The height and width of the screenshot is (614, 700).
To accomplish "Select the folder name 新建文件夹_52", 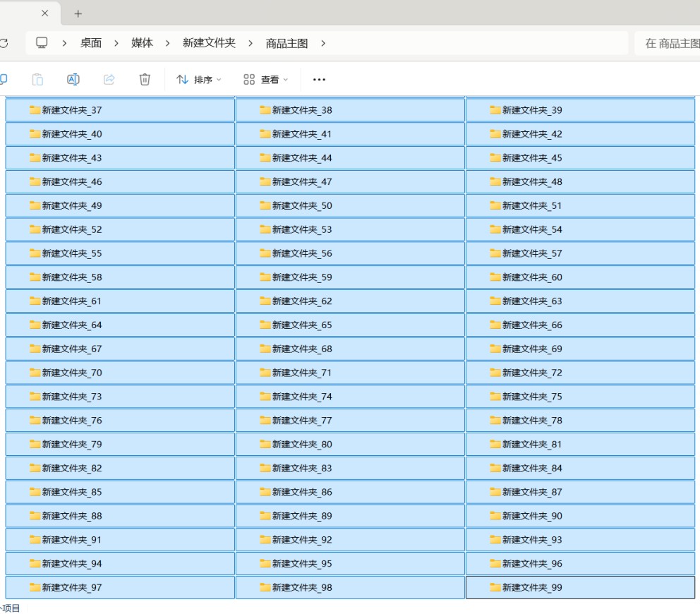I will click(72, 229).
